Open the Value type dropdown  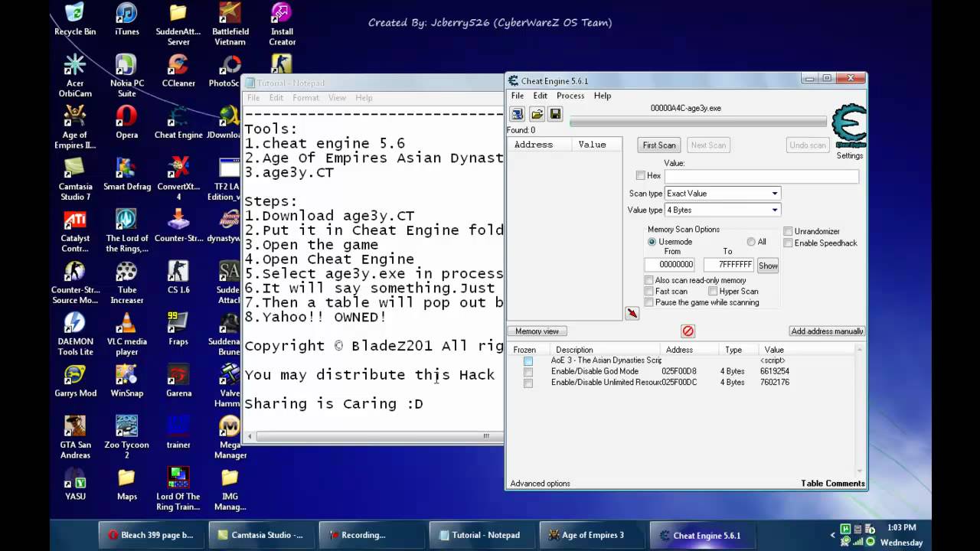coord(722,210)
